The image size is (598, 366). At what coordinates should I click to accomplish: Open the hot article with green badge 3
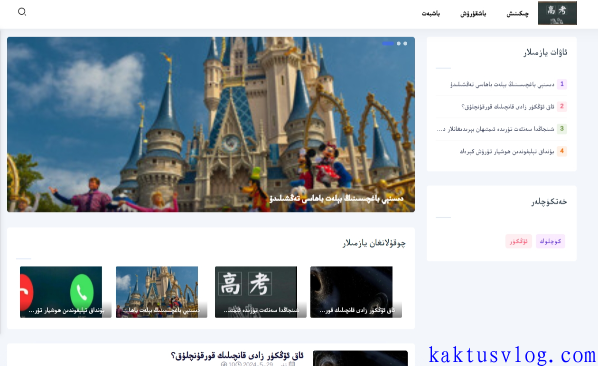[x=495, y=129]
